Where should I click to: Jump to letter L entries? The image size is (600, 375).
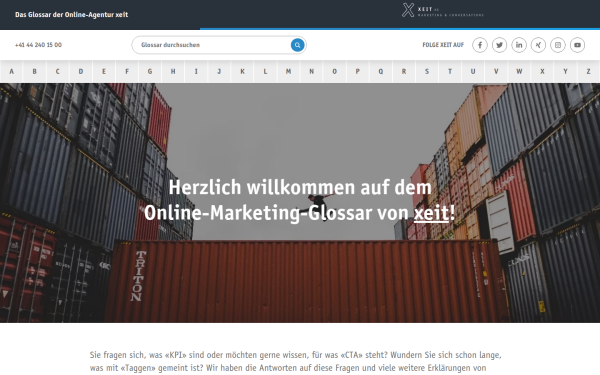click(x=265, y=71)
